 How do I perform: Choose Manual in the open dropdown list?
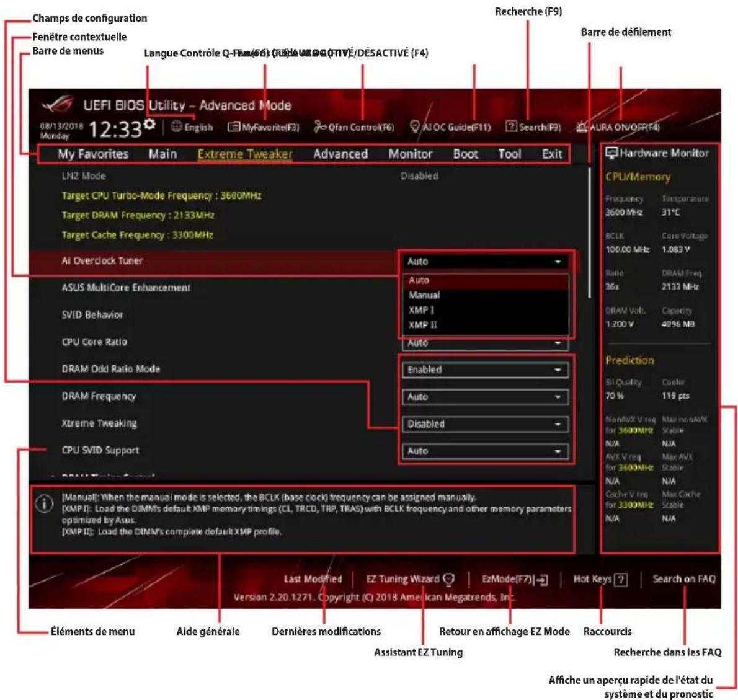[x=485, y=295]
